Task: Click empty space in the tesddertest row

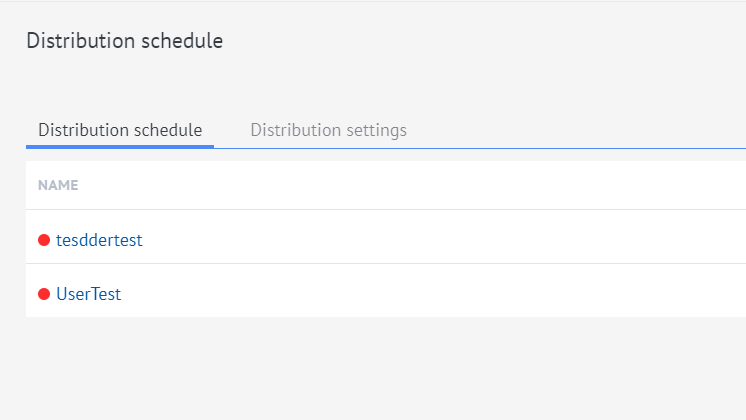Action: [450, 240]
